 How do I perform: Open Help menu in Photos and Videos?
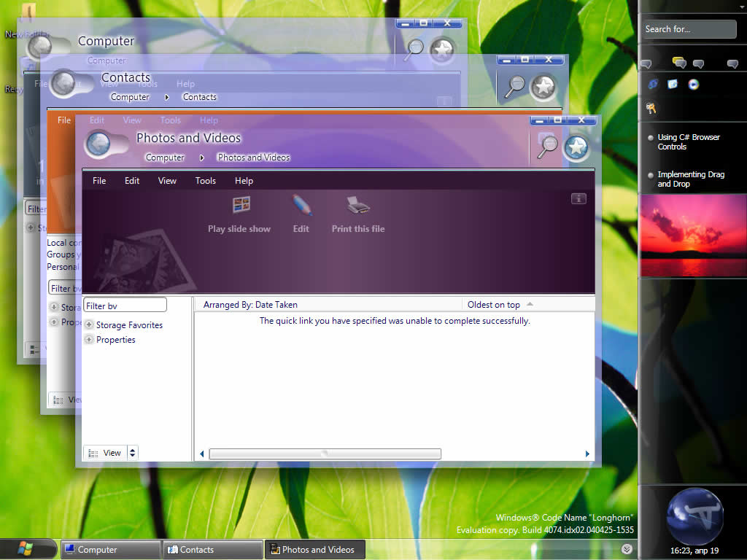244,181
